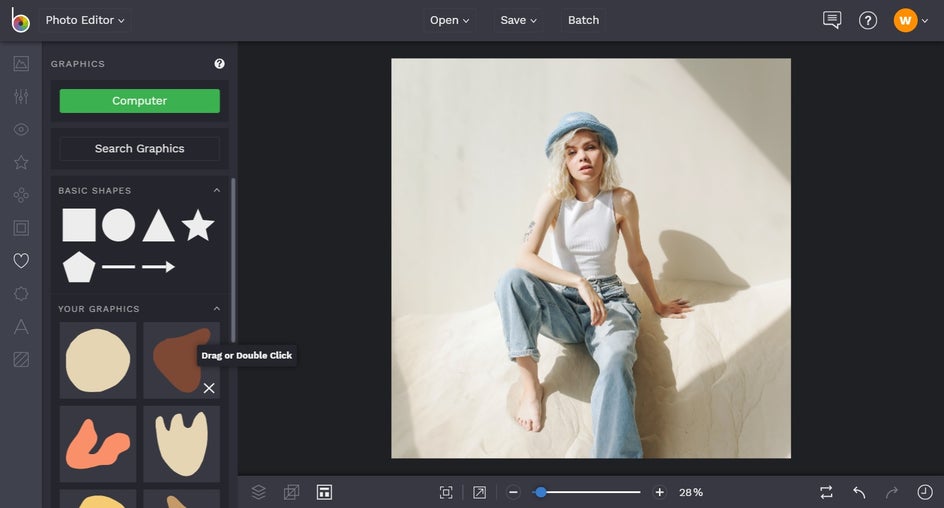
Task: Open the Artsy flower sidebar icon
Action: (x=21, y=195)
